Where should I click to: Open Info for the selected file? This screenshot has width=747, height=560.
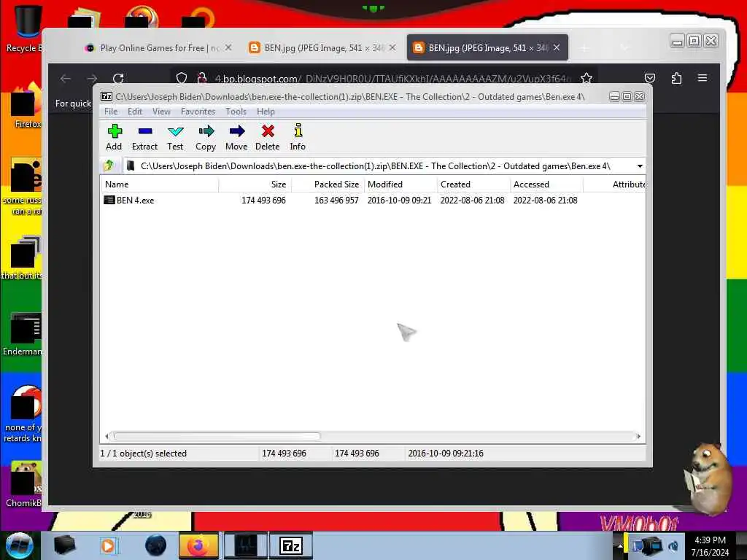298,138
